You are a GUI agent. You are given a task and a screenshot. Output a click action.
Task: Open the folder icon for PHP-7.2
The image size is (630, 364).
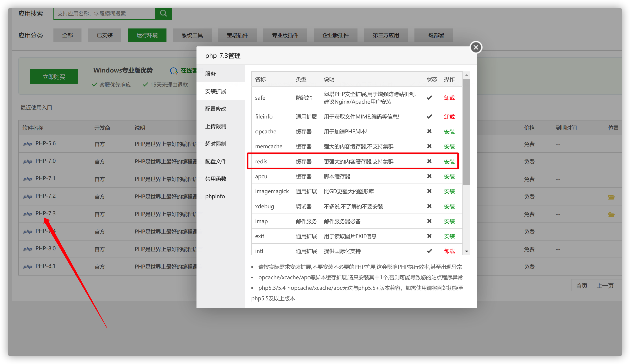point(611,197)
